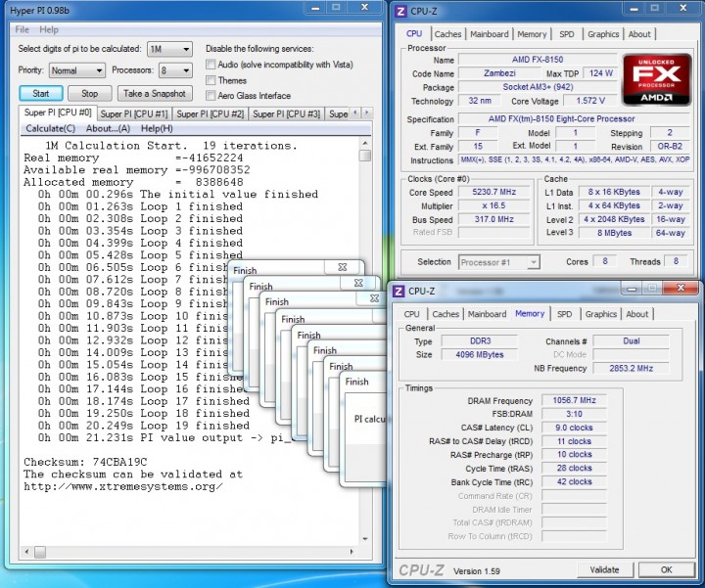This screenshot has height=588, width=705.
Task: Toggle the Aero Glass Interface checkbox
Action: point(211,95)
